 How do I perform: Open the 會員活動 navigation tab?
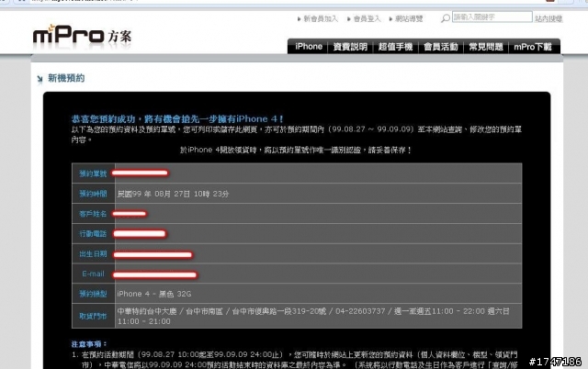(x=441, y=47)
